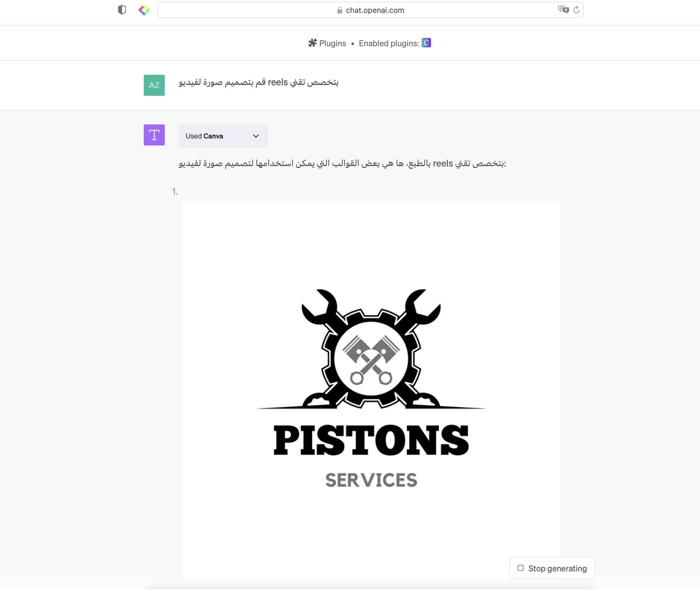Click the assistant's Arabic response text
Screen dimensions: 700x590
[342, 163]
